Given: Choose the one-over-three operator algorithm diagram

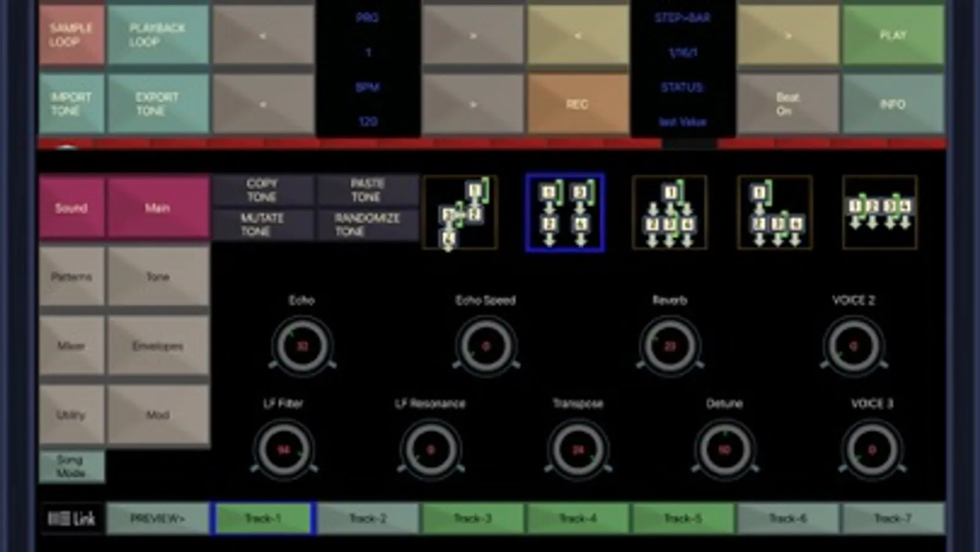Looking at the screenshot, I should pyautogui.click(x=670, y=212).
